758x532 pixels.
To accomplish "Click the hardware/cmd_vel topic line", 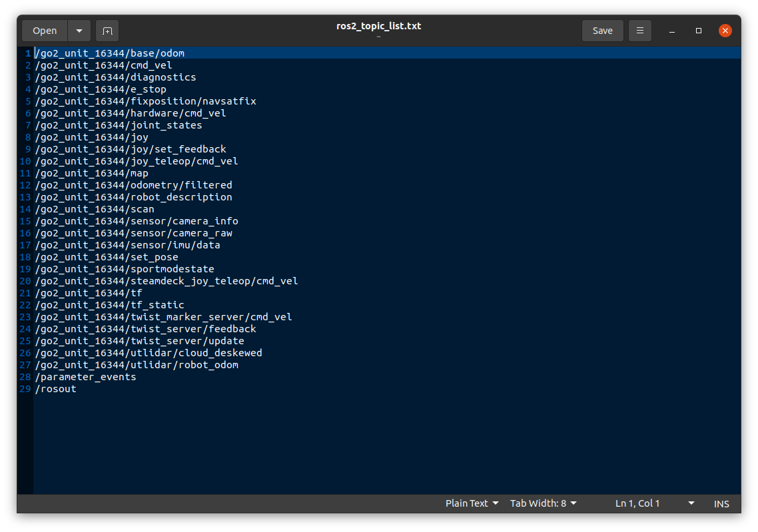I will (x=131, y=113).
